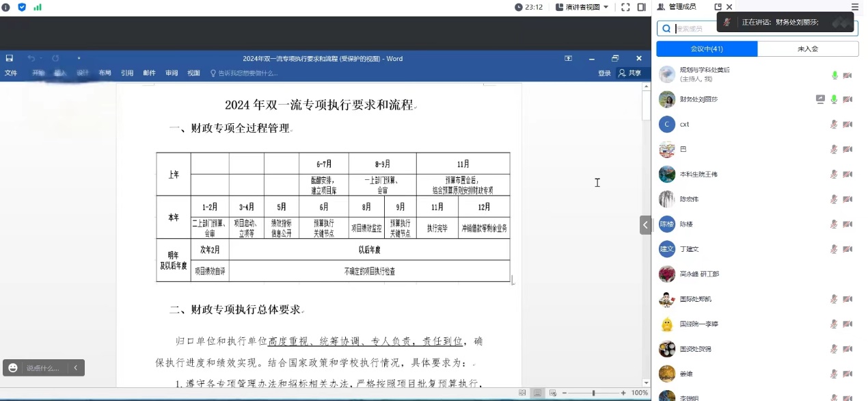This screenshot has width=868, height=401.
Task: Open the hamburger menu in the members panel
Action: pyautogui.click(x=854, y=7)
